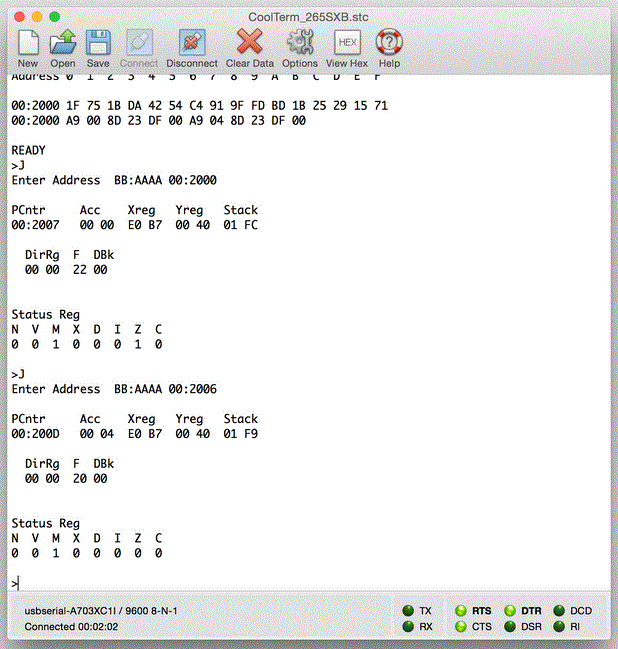This screenshot has height=649, width=618.
Task: Click program counter value 00:2007
Action: pos(35,225)
